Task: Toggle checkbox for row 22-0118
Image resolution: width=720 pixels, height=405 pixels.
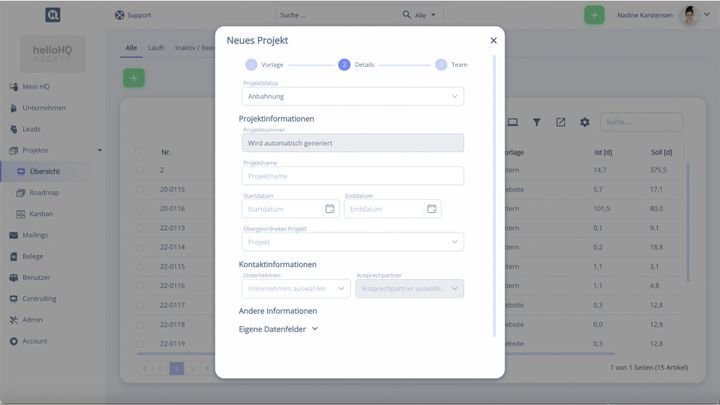Action: 140,324
